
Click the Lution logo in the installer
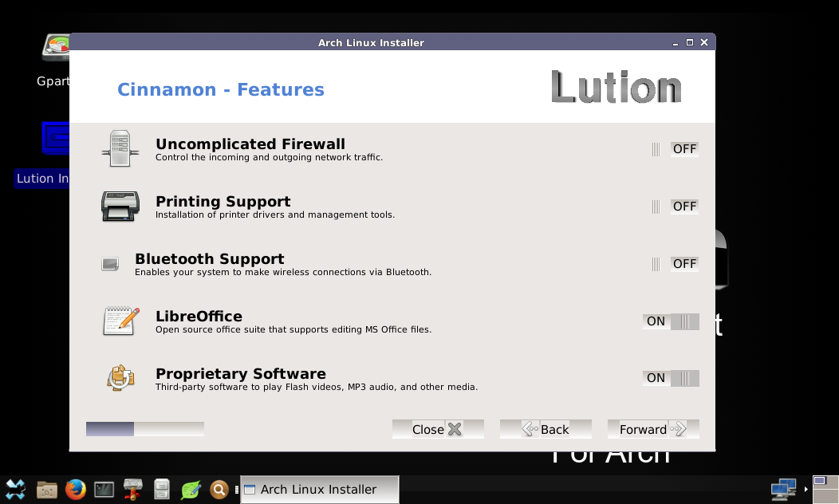click(x=616, y=87)
